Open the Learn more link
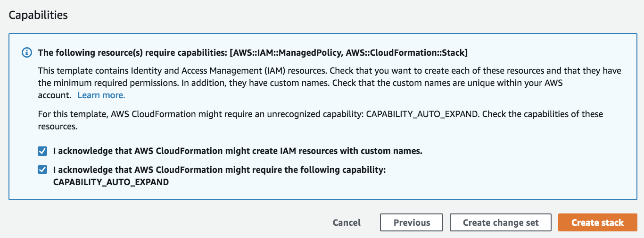 (101, 95)
